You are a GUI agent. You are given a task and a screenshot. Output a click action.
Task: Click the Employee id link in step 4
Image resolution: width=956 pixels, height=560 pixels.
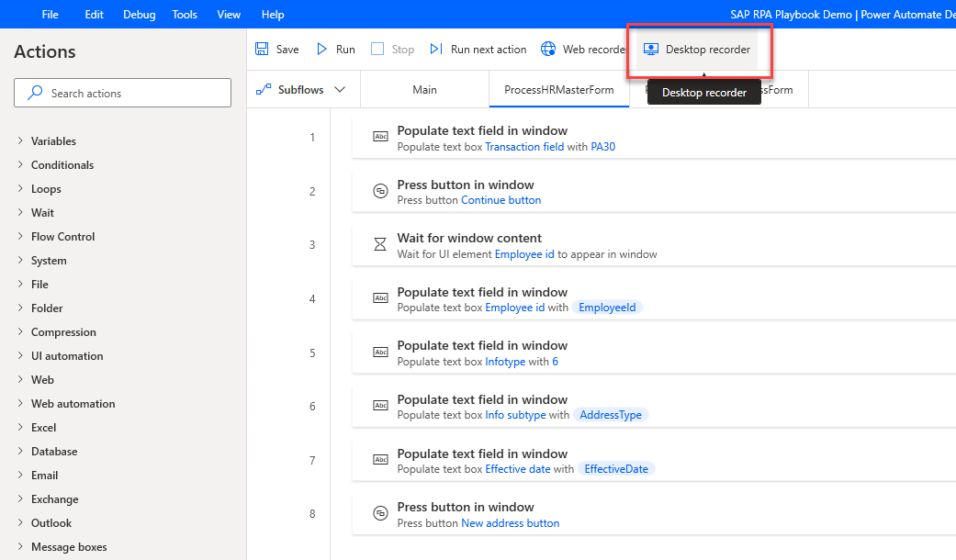pyautogui.click(x=514, y=308)
